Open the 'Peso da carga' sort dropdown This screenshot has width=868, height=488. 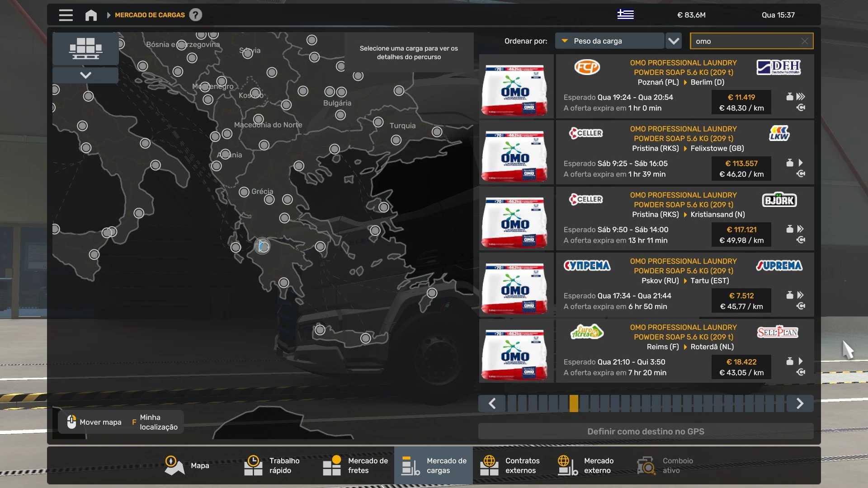coord(609,41)
